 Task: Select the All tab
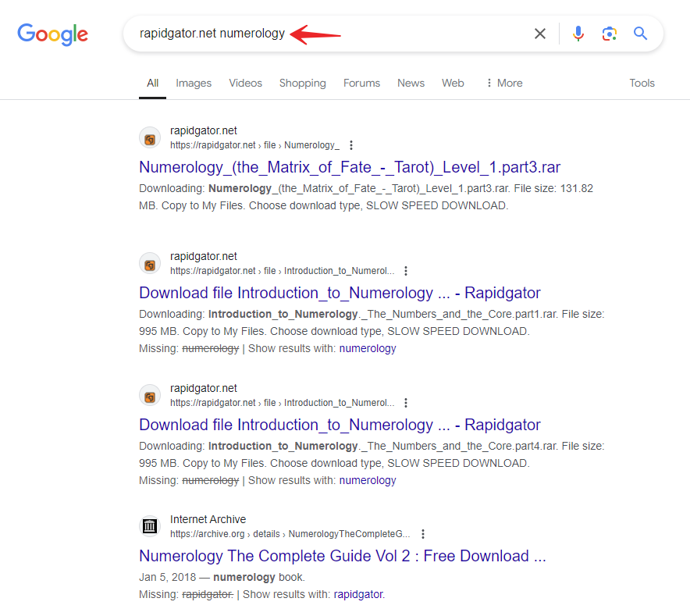tap(153, 84)
